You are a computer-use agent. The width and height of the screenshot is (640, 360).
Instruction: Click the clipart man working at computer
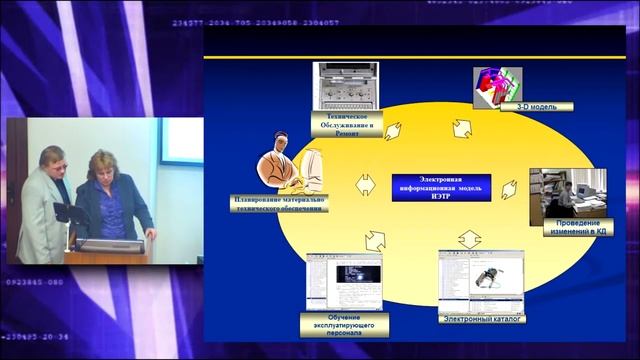pyautogui.click(x=290, y=163)
